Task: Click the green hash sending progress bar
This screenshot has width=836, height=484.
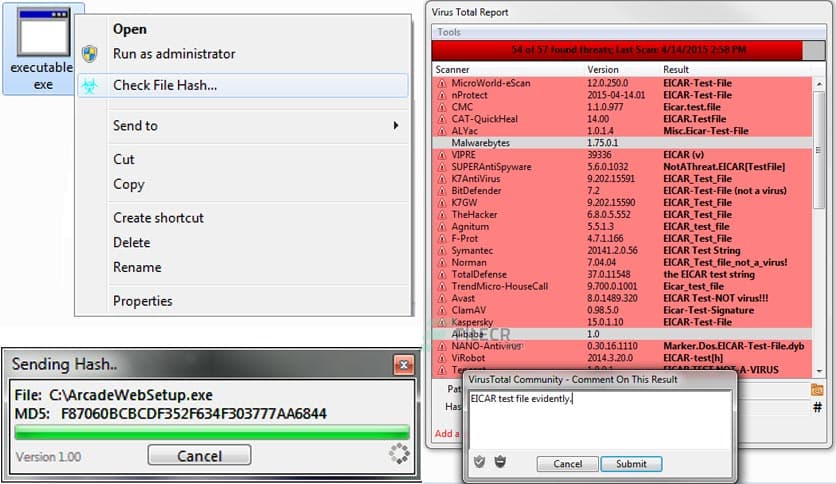Action: pos(210,432)
